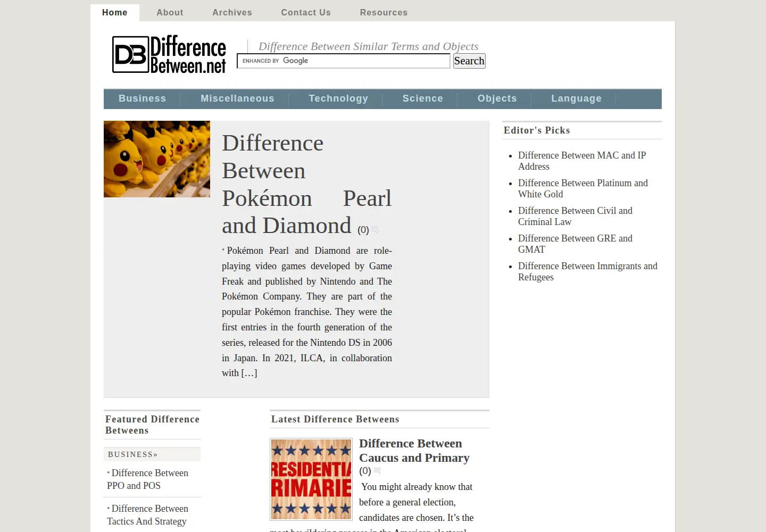Image resolution: width=766 pixels, height=532 pixels.
Task: Switch to the Resources tab
Action: 384,12
